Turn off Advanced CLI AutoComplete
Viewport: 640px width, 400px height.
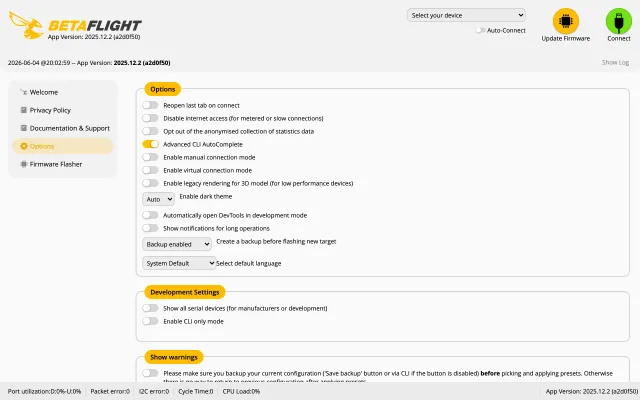point(150,144)
